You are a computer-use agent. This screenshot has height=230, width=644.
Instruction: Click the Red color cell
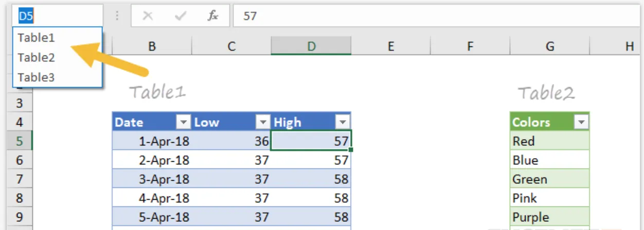[x=550, y=141]
